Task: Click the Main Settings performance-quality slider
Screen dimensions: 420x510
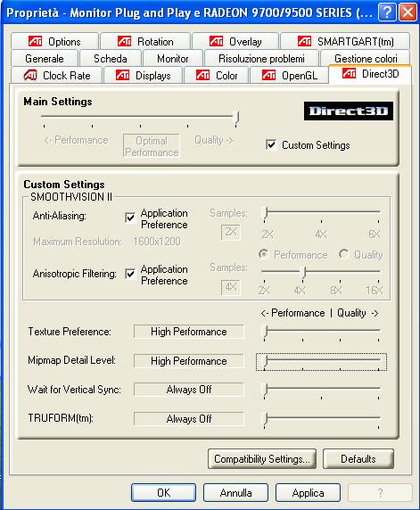Action: pyautogui.click(x=140, y=119)
